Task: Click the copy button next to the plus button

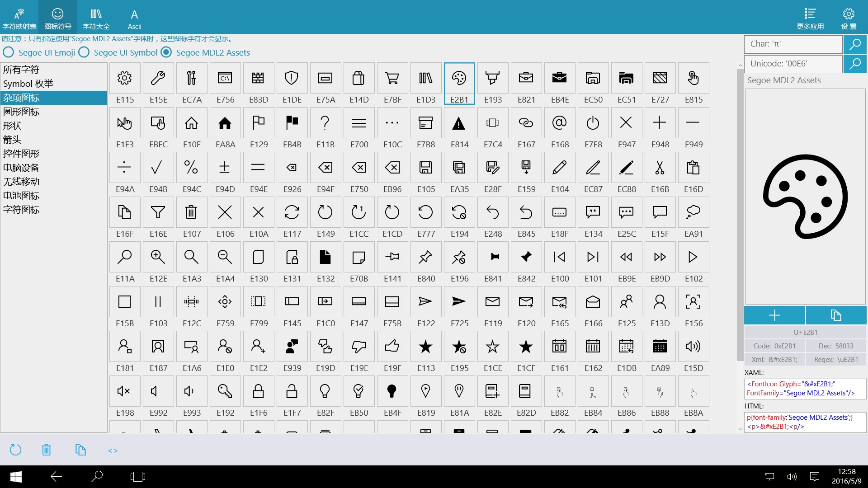Action: point(836,315)
